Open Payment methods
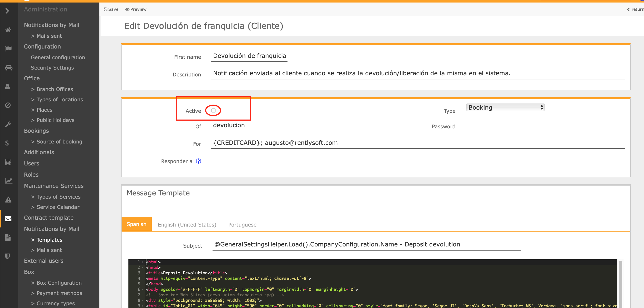Image resolution: width=644 pixels, height=308 pixels. [x=59, y=293]
